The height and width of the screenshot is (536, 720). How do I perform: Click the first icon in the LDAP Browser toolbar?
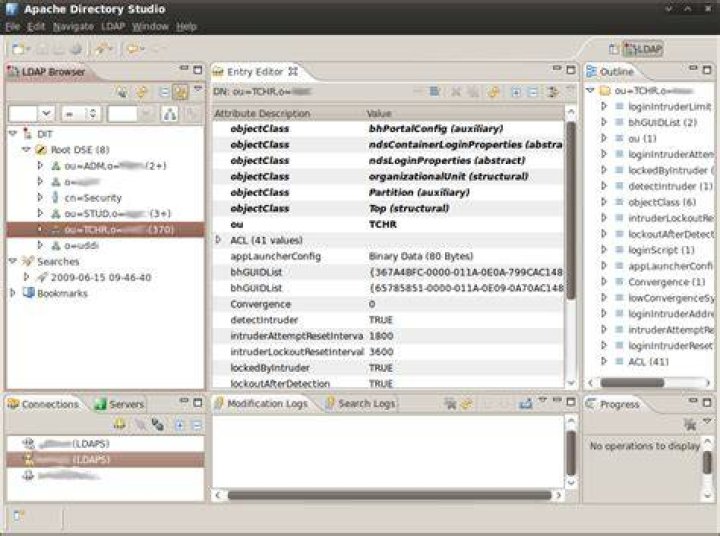click(x=122, y=92)
